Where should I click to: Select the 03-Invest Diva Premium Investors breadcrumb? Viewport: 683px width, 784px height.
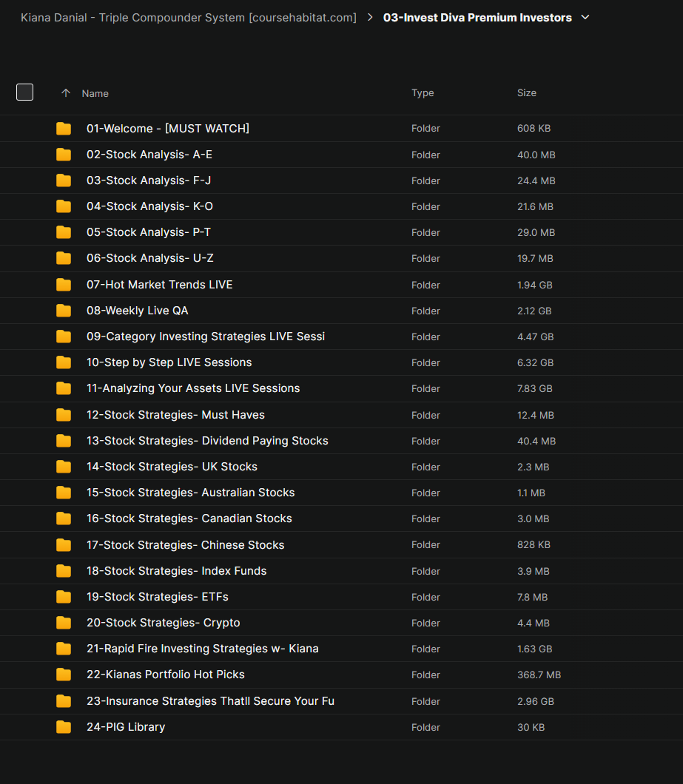pos(477,18)
